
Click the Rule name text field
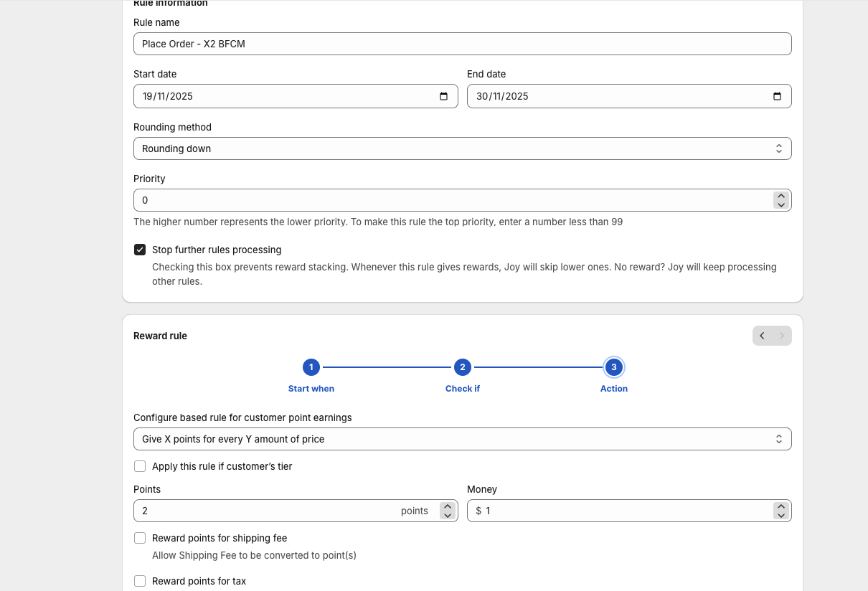(462, 44)
